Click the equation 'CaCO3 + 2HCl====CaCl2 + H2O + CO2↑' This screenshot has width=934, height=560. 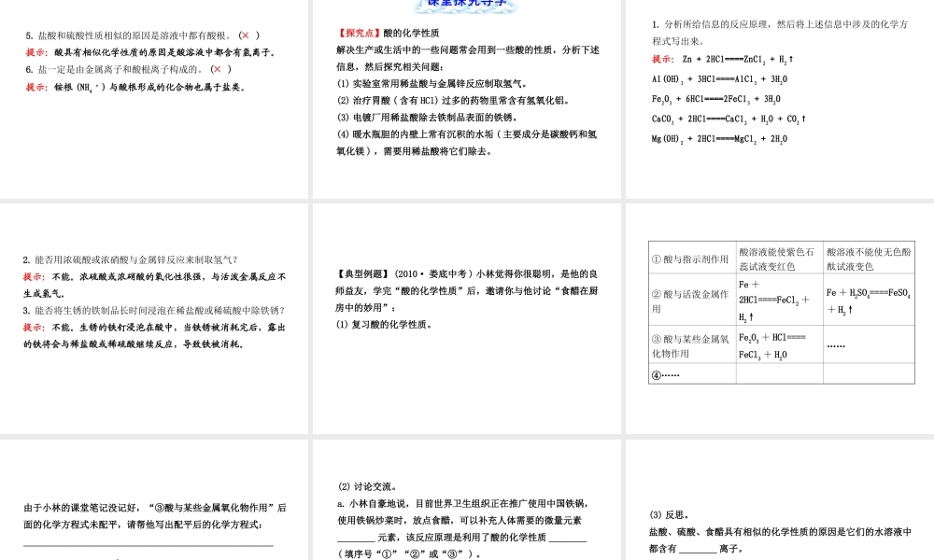[x=729, y=119]
